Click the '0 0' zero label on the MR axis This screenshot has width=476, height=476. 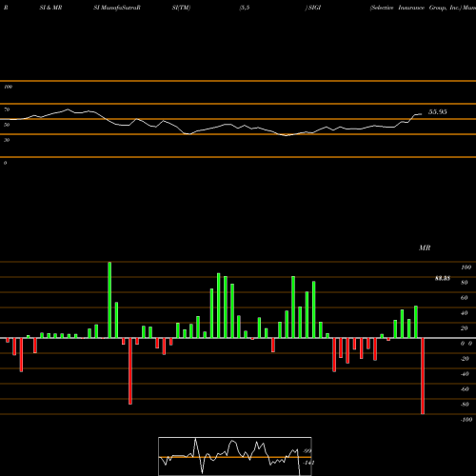tap(466, 344)
